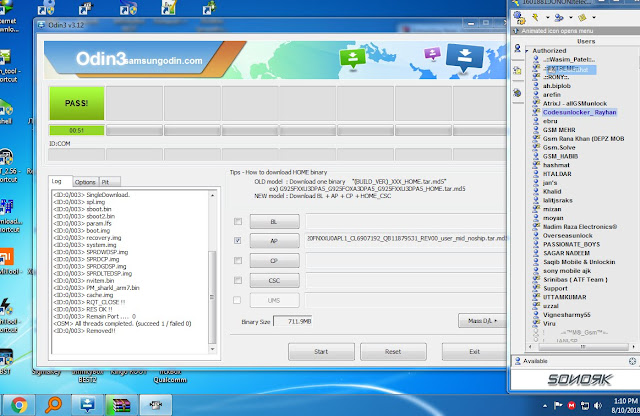Switch to the Options tab
The width and height of the screenshot is (640, 416).
85,182
